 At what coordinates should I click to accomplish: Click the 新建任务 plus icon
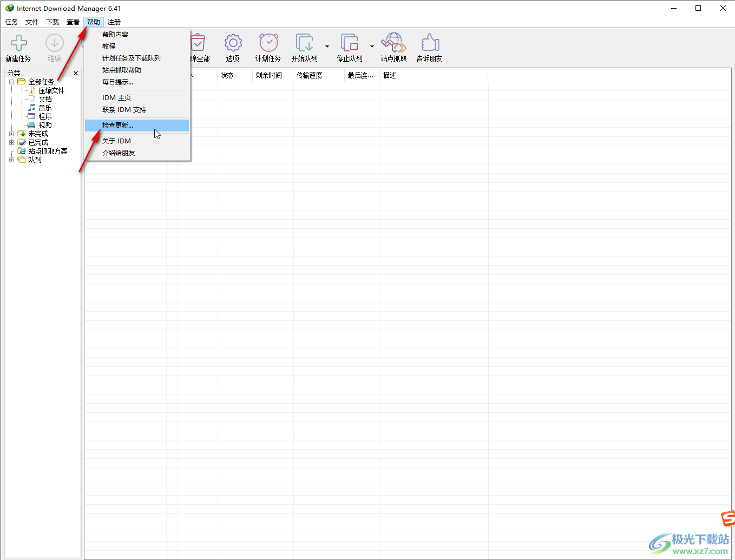(x=19, y=43)
